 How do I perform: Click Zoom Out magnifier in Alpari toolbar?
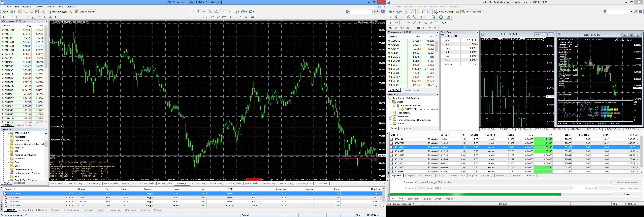point(216,12)
